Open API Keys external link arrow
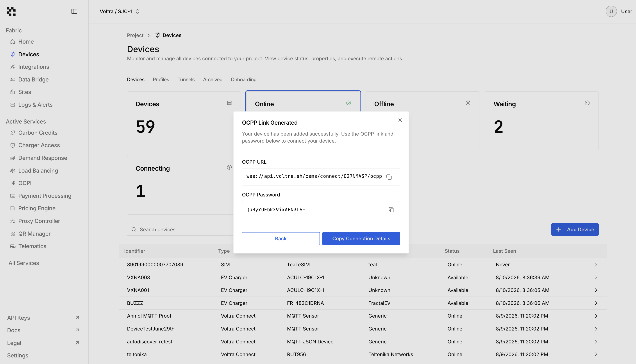Viewport: 636px width, 364px height. (77, 318)
